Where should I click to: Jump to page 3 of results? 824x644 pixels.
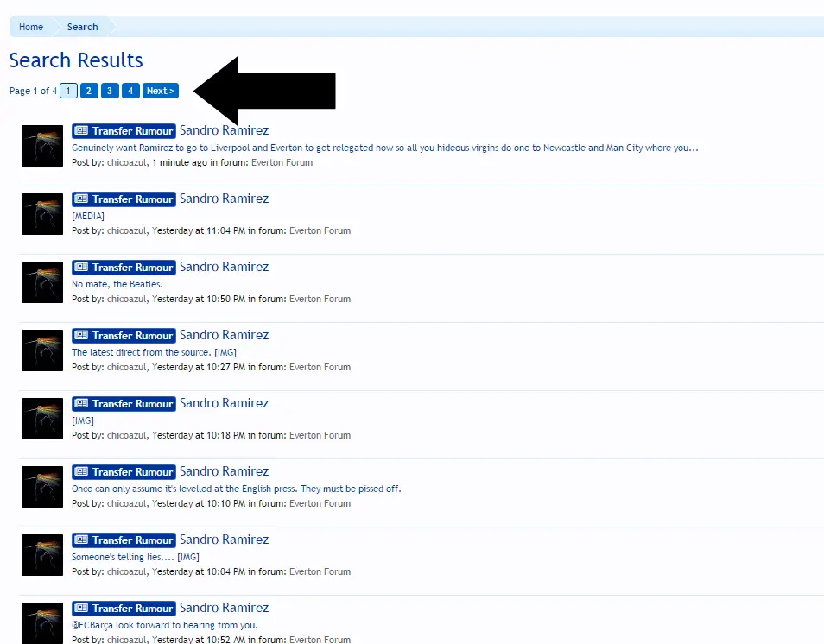(110, 91)
